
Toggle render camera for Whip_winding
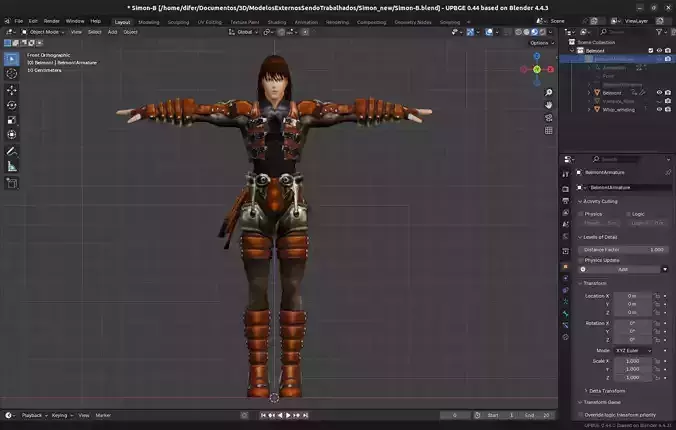point(668,110)
